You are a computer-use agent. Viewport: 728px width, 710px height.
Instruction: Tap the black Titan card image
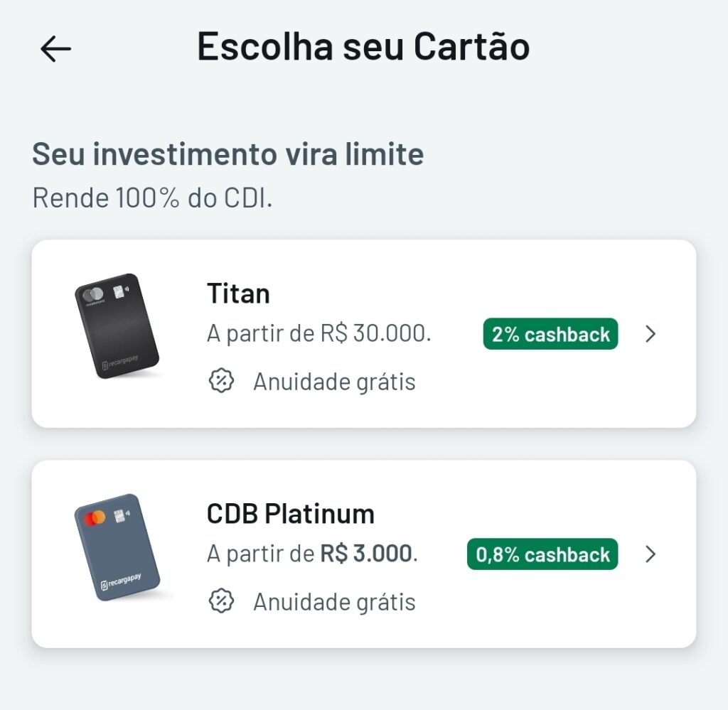coord(117,326)
